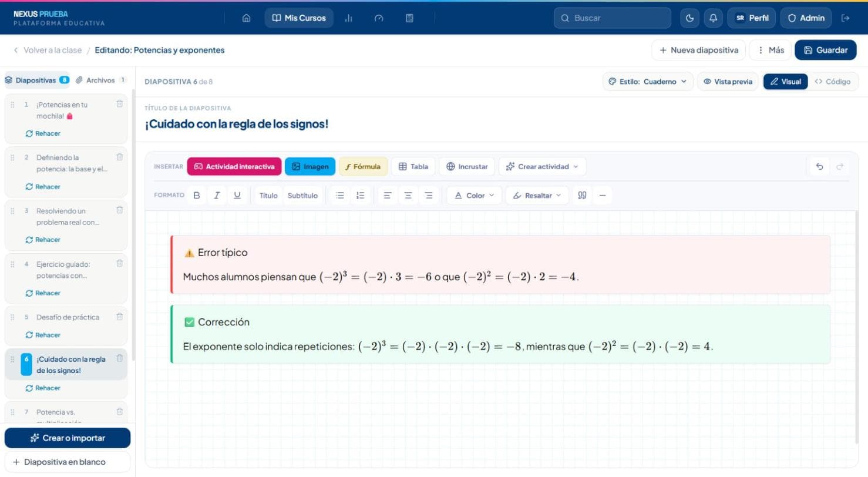Open the text Color dropdown

tap(475, 196)
